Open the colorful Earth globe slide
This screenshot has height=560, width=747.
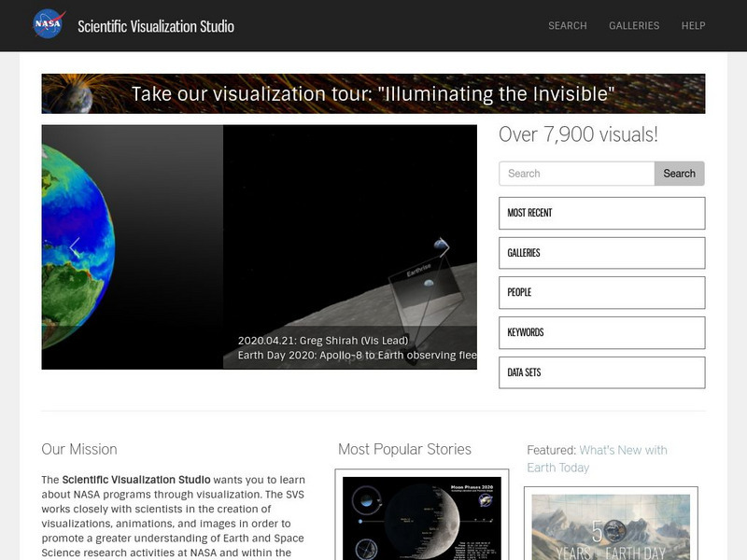(132, 247)
